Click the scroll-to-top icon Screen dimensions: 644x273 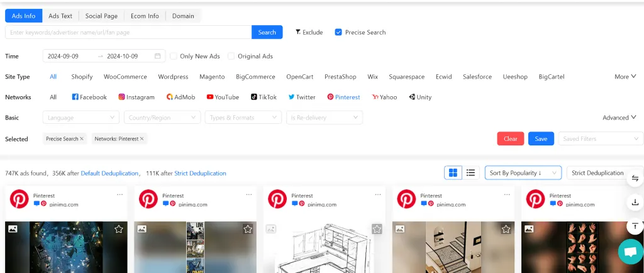click(635, 225)
